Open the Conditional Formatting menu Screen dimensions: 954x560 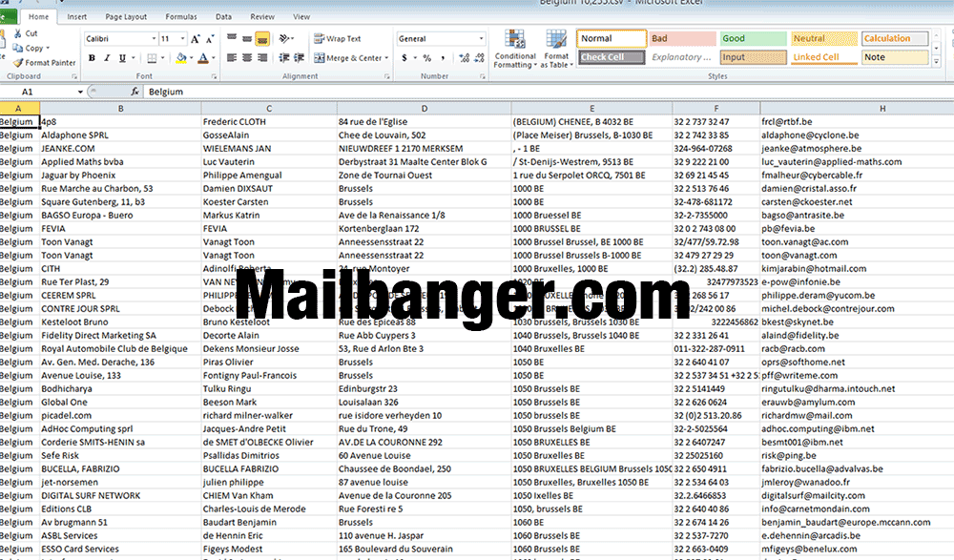(x=515, y=49)
